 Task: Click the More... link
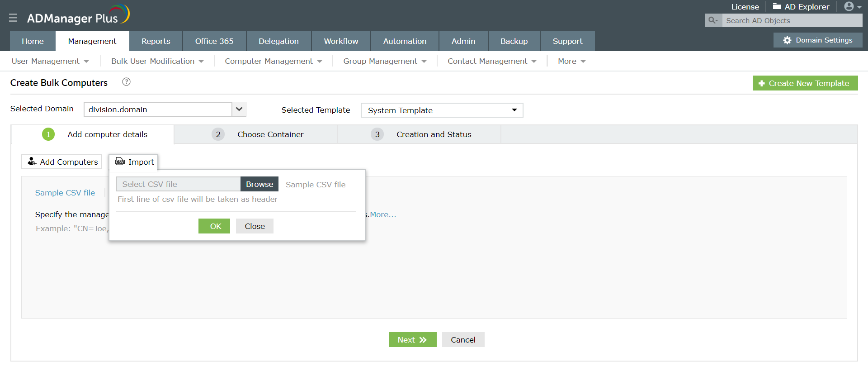pos(383,214)
